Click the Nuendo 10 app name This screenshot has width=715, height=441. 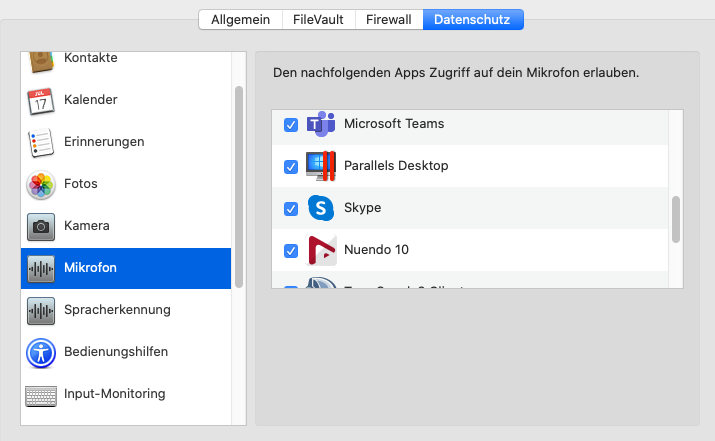377,250
